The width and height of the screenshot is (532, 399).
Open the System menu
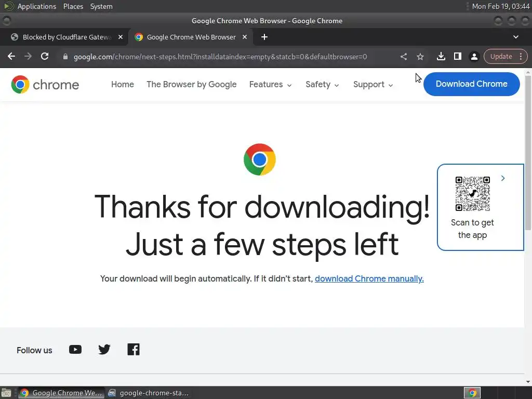101,6
